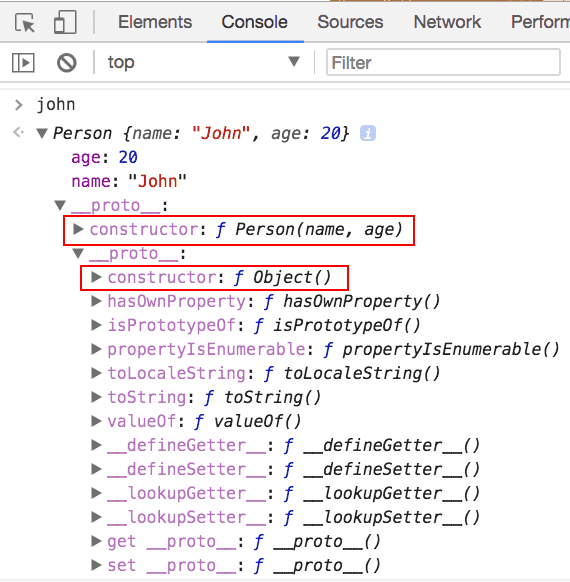Expand the valueOf function entry
Viewport: 570px width, 582px height.
click(x=96, y=421)
